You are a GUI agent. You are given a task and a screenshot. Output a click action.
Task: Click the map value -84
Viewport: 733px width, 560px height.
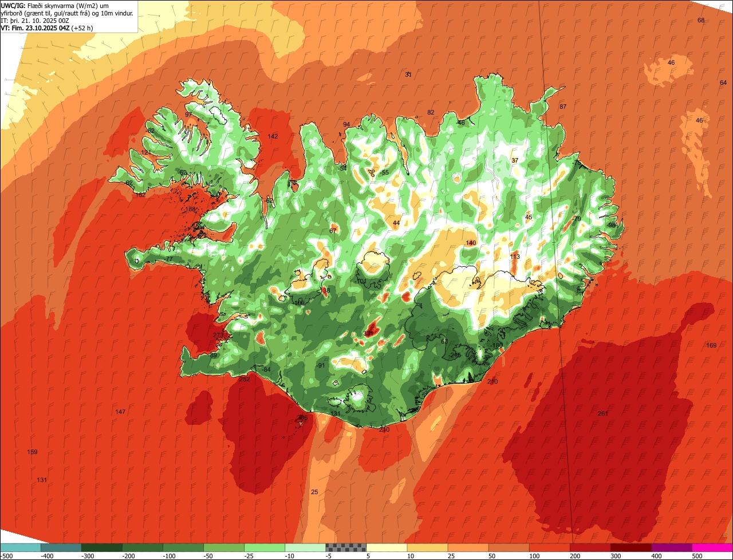[266, 370]
